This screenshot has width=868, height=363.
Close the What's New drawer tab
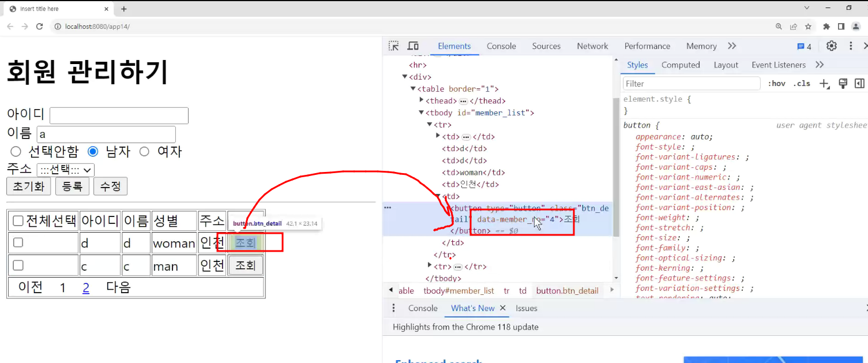(502, 308)
